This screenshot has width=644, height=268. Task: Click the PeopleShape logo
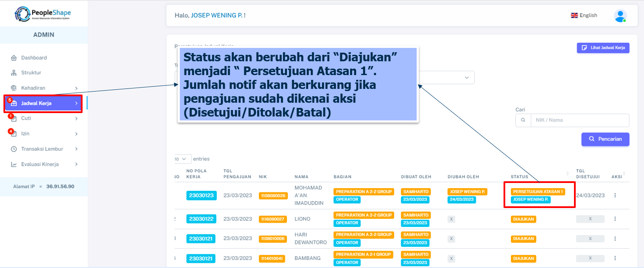point(43,14)
